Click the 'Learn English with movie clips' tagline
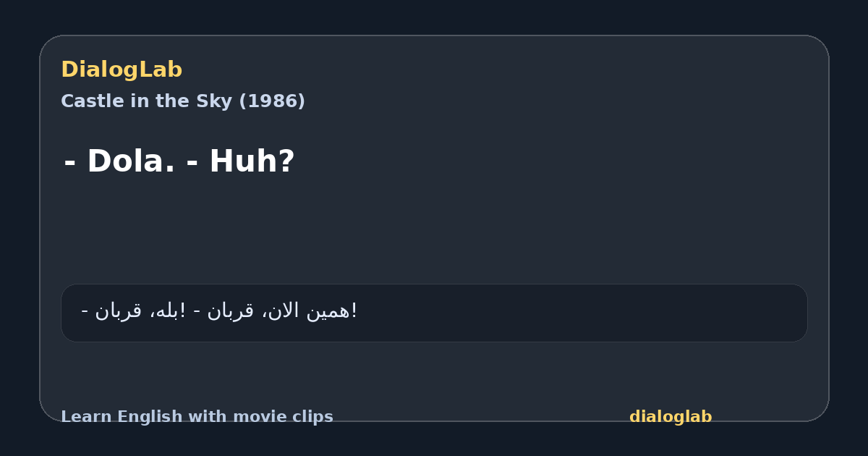Screen dimensions: 868x456 click(197, 417)
